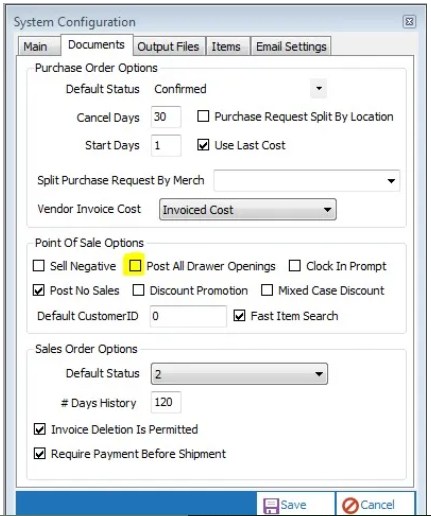
Task: Click the floppy disk Save icon
Action: tap(271, 505)
